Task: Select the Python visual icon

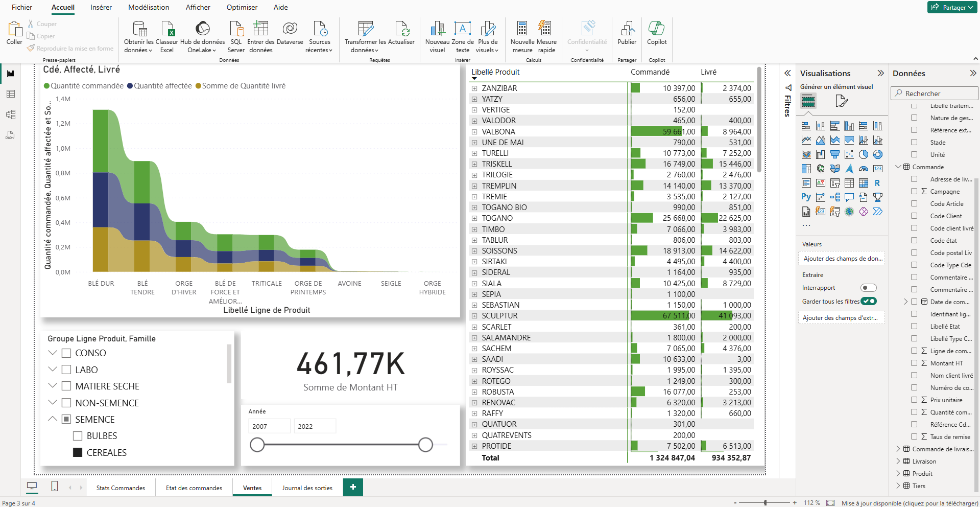Action: pyautogui.click(x=806, y=197)
